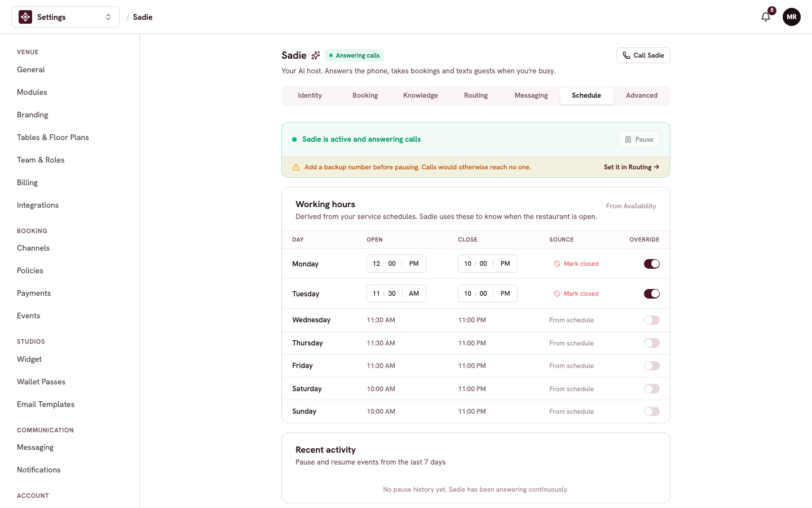Click Monday close hour field
The image size is (812, 508).
(467, 264)
